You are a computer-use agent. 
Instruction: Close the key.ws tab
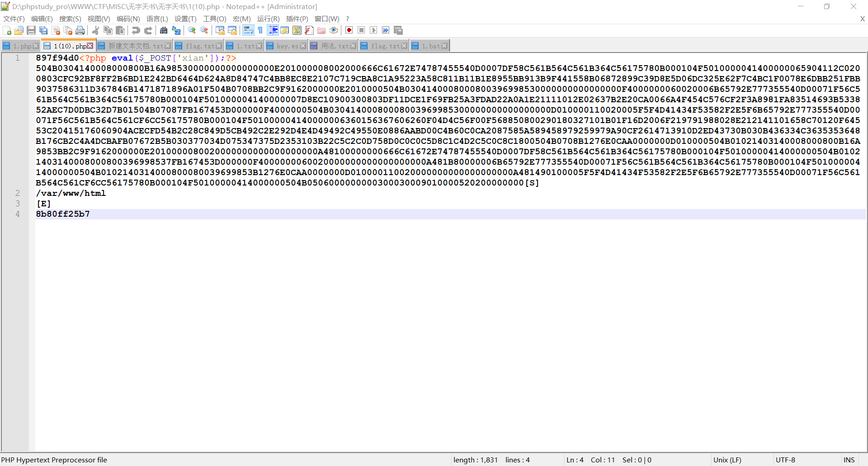[303, 46]
